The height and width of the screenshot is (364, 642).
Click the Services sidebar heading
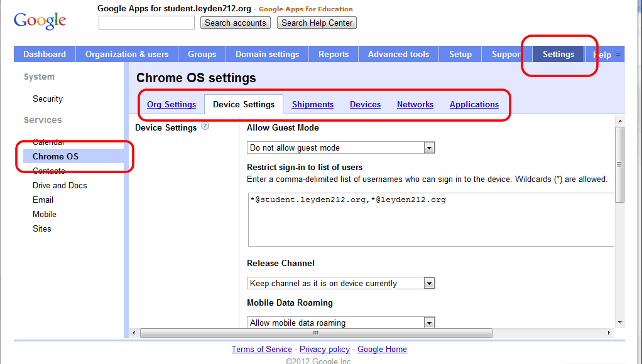[43, 120]
